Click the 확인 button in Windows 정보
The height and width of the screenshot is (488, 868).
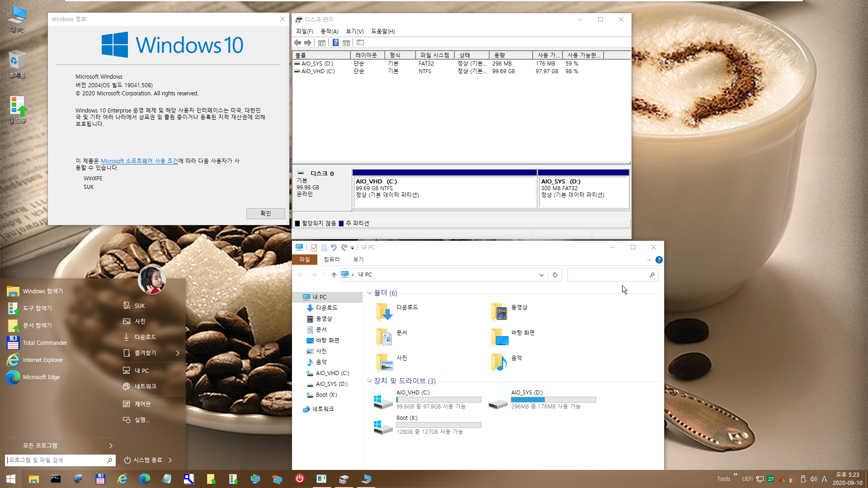[265, 213]
